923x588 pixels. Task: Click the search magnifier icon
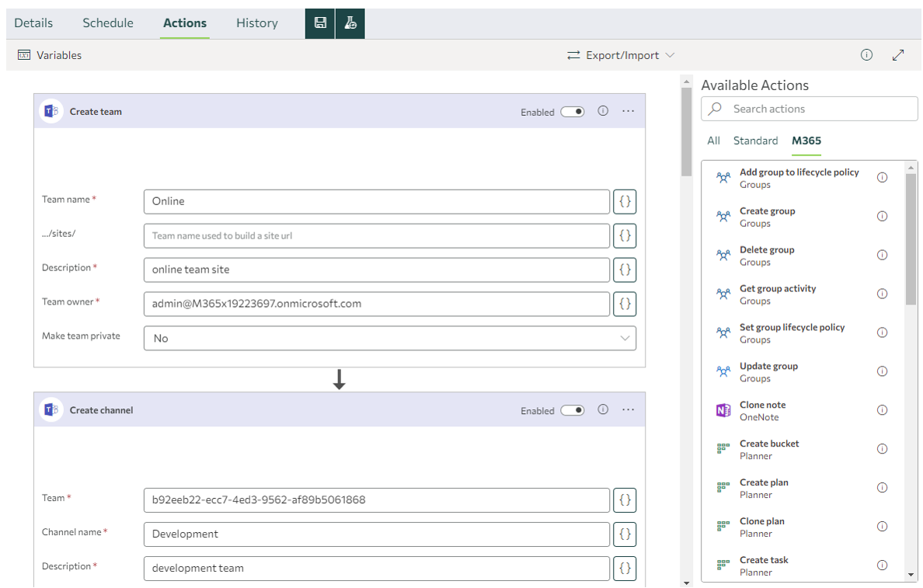click(716, 109)
